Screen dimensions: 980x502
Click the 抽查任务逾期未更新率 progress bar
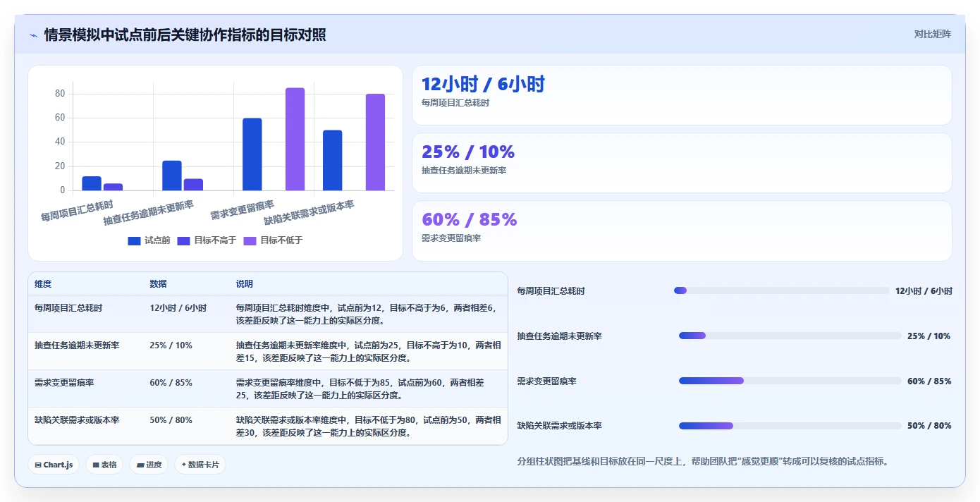coord(790,336)
